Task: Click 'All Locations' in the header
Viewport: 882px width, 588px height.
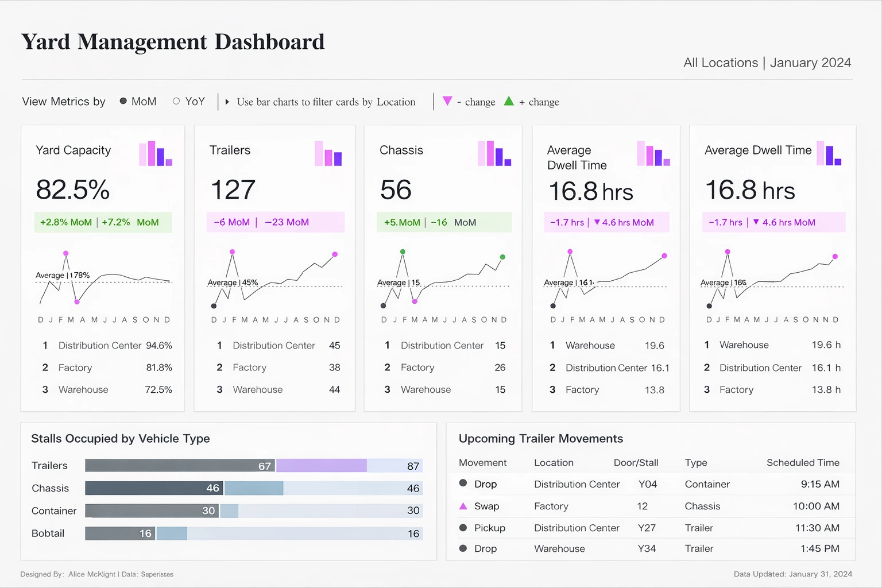Action: (720, 63)
